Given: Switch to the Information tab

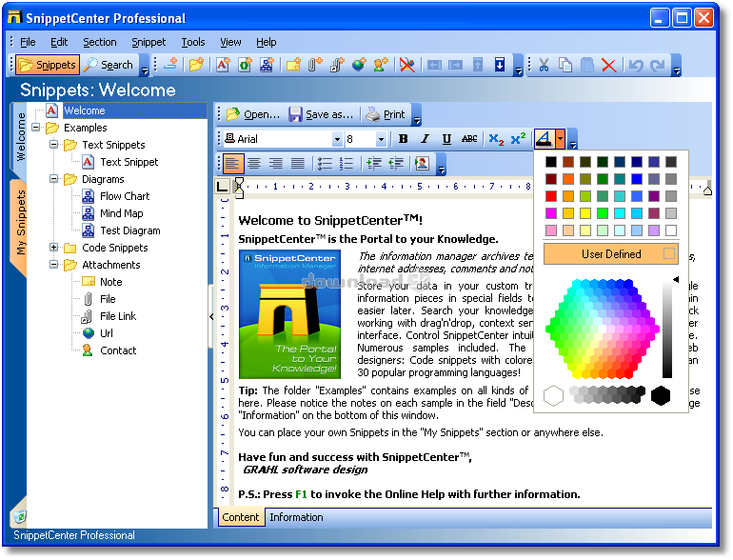Looking at the screenshot, I should point(296,517).
